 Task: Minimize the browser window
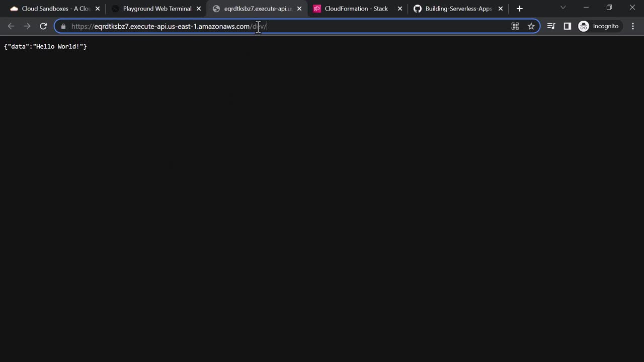(x=586, y=8)
